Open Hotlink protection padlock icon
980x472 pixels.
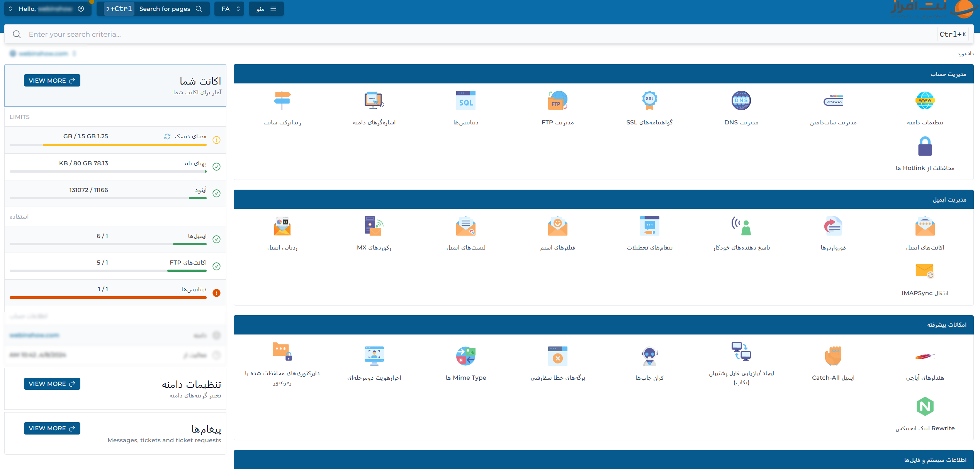click(x=925, y=146)
